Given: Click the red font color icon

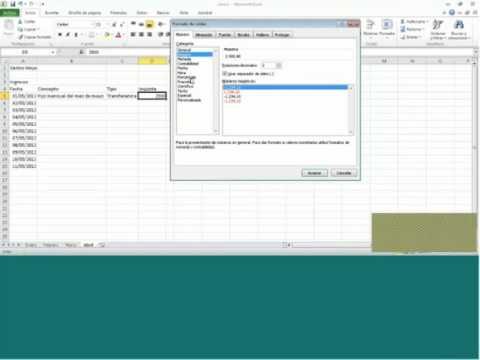Looking at the screenshot, I should [x=118, y=35].
